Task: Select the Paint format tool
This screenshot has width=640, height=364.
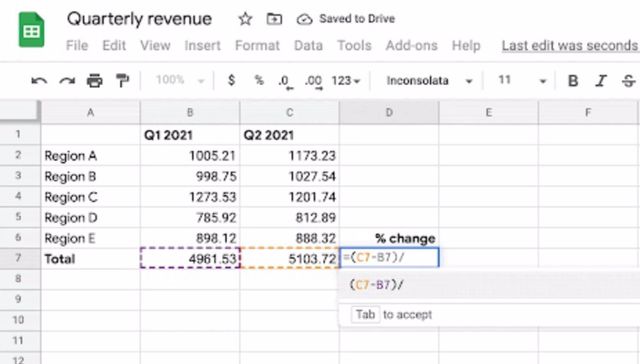Action: (x=122, y=81)
